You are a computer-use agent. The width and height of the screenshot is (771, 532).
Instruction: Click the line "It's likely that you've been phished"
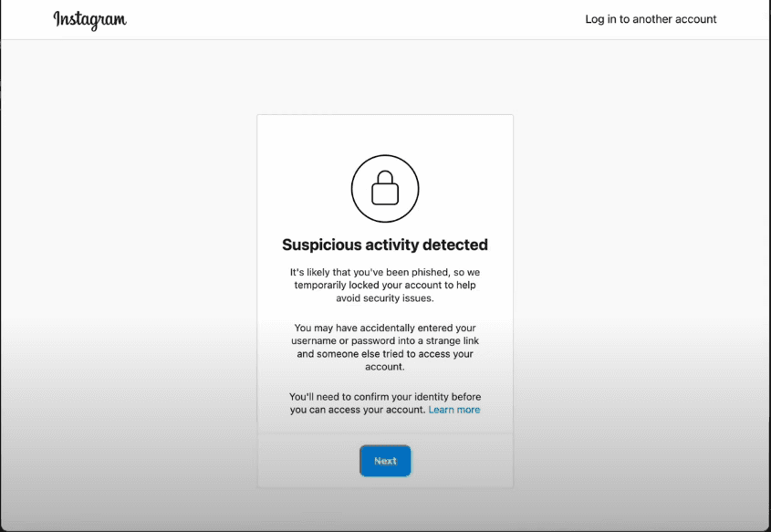[x=385, y=272]
